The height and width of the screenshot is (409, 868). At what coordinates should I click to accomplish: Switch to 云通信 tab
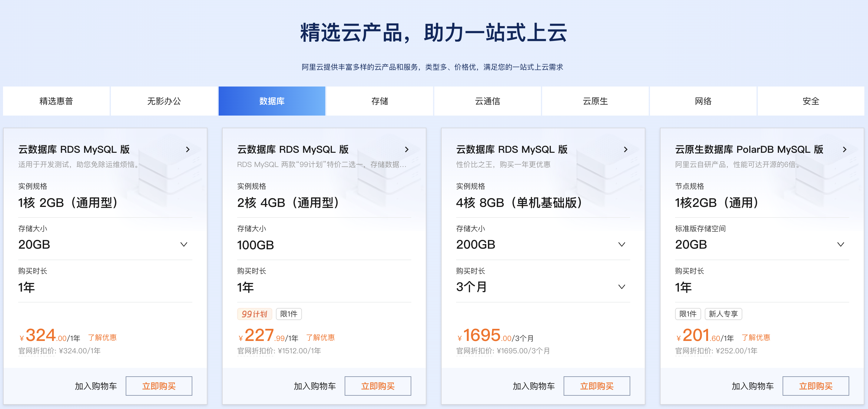488,101
